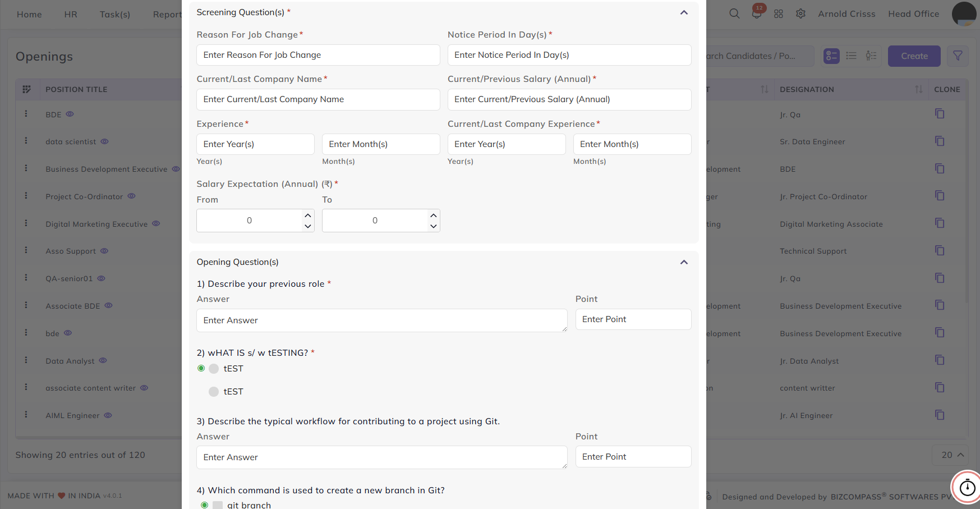Open the filter funnel icon
Screen dimensions: 980x509
(958, 56)
